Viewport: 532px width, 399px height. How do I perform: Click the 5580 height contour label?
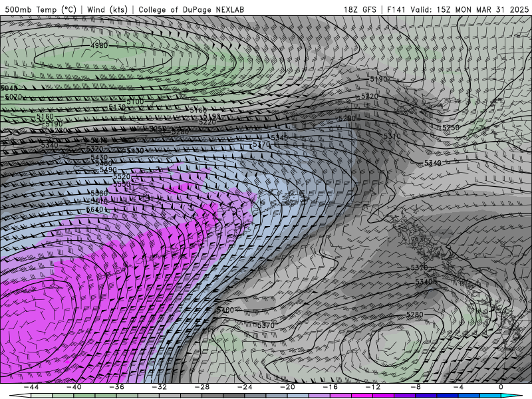click(99, 193)
